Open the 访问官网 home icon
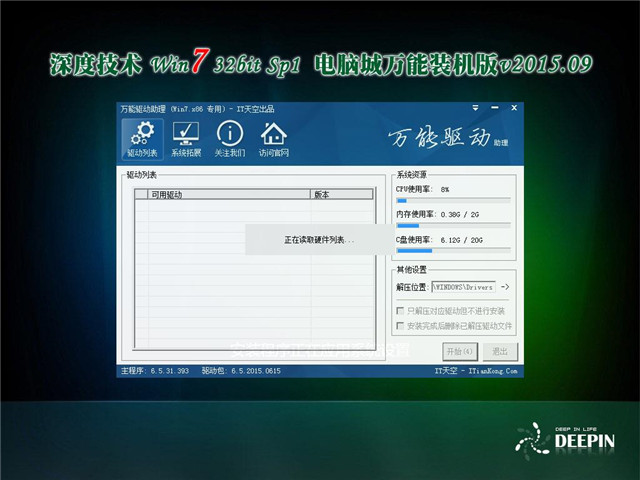Image resolution: width=640 pixels, height=480 pixels. pos(273,140)
